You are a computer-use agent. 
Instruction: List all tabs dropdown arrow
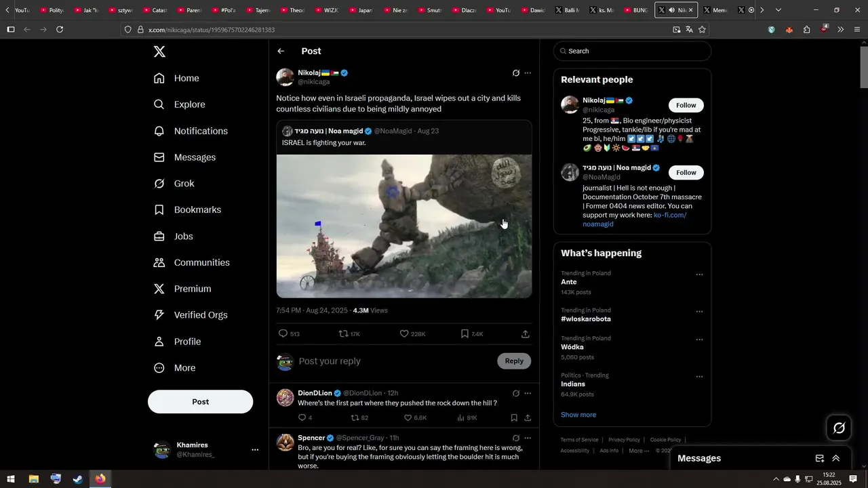(x=778, y=10)
